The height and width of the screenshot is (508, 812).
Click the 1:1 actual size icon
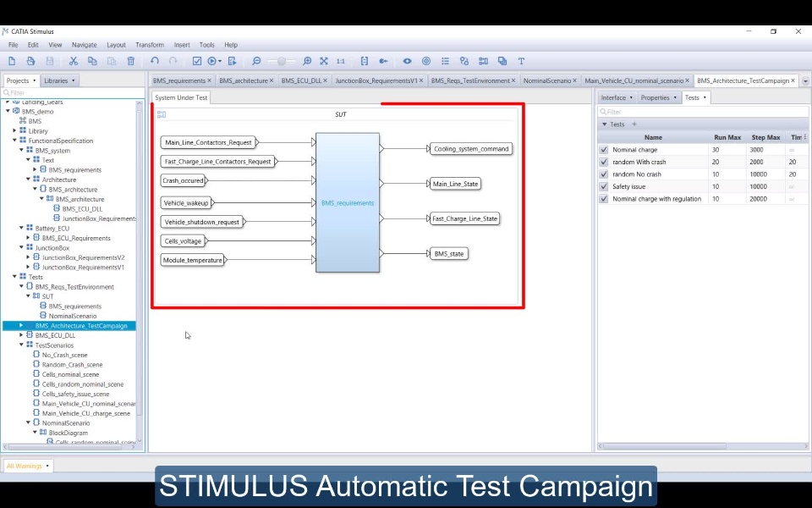click(x=341, y=61)
